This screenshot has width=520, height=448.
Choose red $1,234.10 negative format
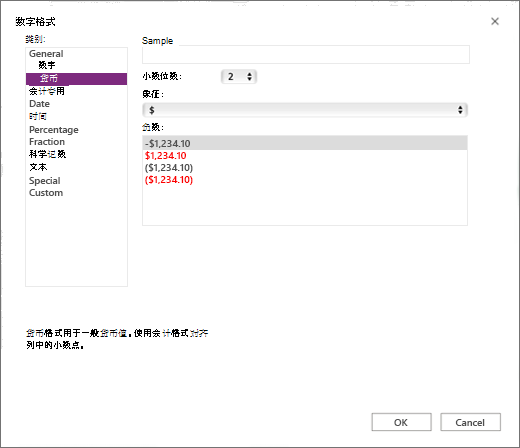tap(166, 156)
